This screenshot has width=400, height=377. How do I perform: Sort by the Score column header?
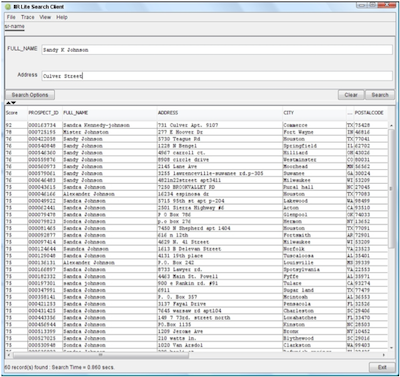click(x=16, y=113)
